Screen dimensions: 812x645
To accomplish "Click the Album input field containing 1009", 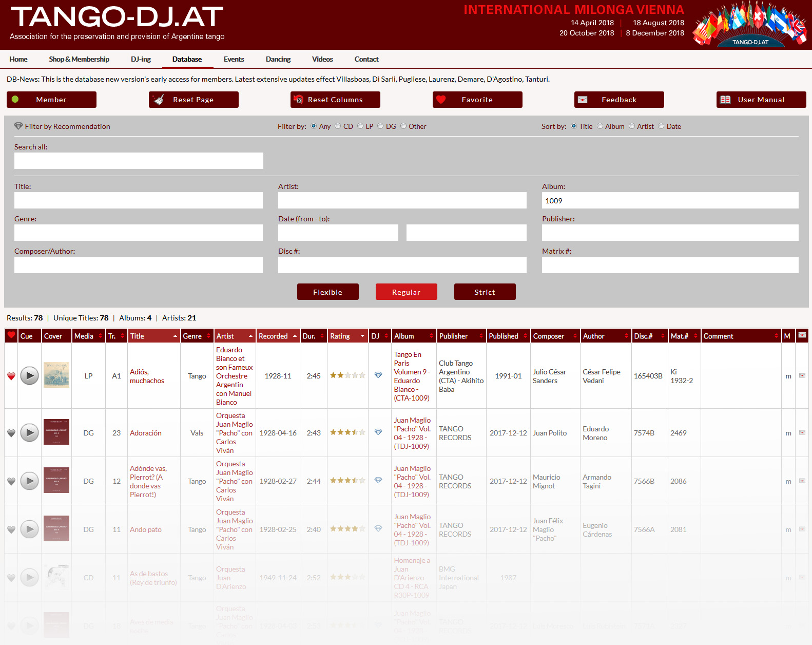I will pos(670,200).
